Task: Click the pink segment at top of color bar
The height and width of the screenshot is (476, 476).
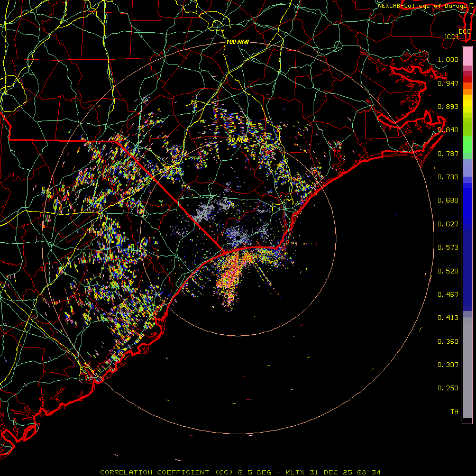Action: (x=467, y=57)
